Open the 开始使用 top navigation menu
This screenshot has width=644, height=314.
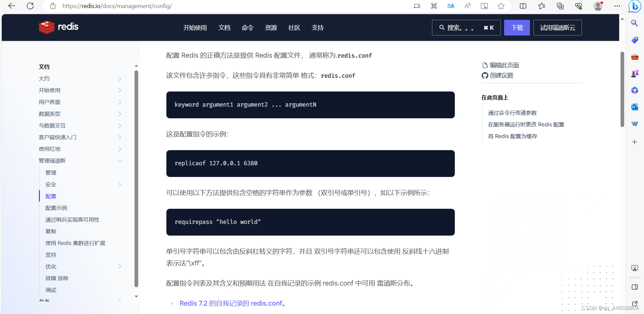[x=195, y=28]
